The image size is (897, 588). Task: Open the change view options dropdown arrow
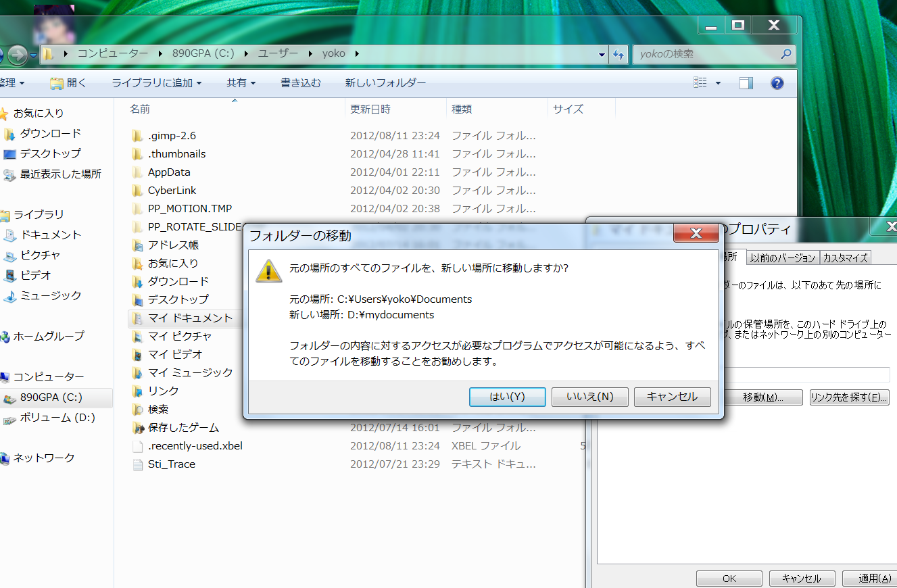[x=718, y=83]
